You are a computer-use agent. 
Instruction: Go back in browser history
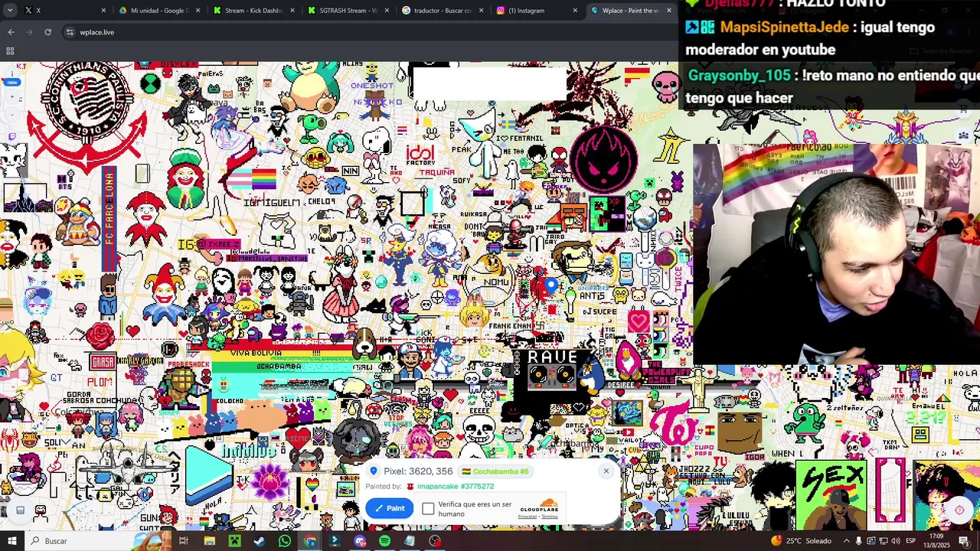(11, 32)
